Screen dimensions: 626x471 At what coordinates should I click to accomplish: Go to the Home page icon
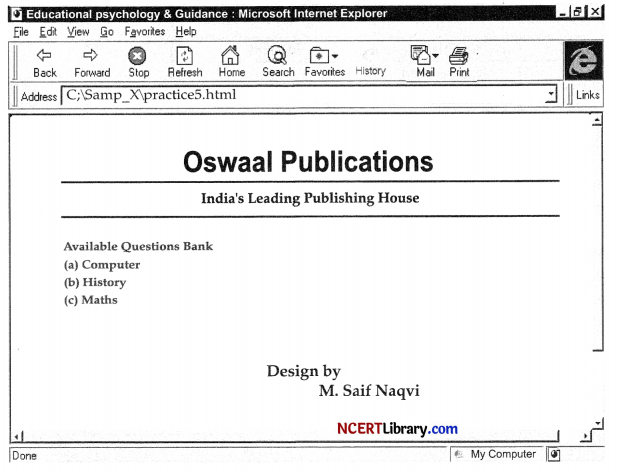(x=230, y=55)
